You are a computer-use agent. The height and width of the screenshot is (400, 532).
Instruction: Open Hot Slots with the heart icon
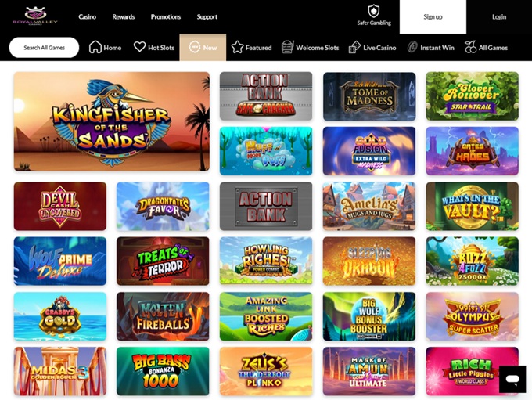[x=139, y=47]
